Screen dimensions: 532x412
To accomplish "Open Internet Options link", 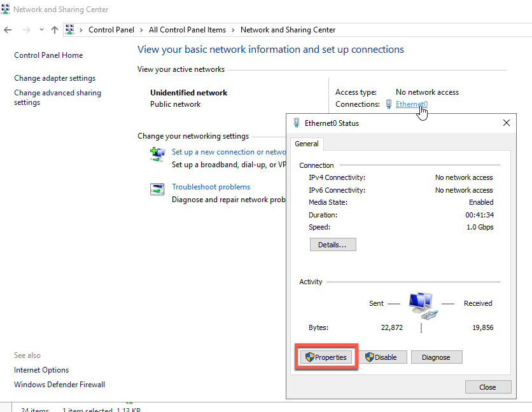I will click(41, 370).
